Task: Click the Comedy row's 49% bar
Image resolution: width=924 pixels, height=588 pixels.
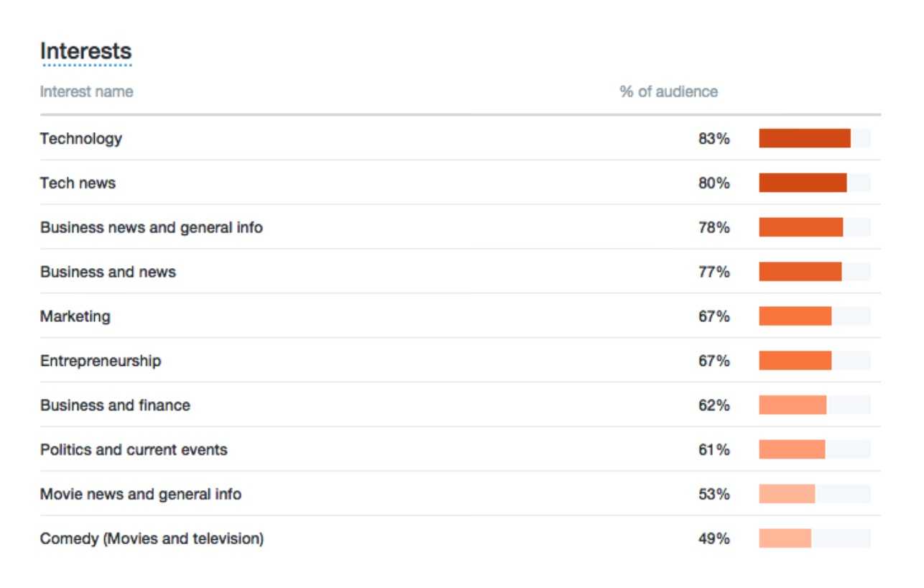Action: tap(785, 538)
